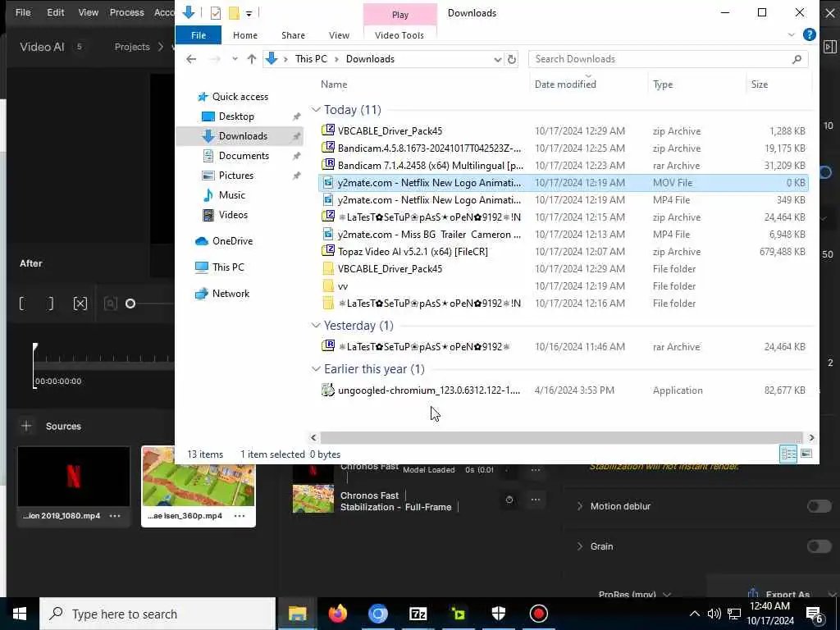Open the volume control in system tray
The width and height of the screenshot is (840, 630).
coord(714,614)
